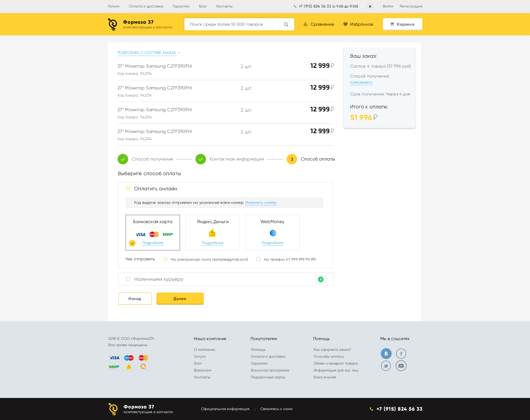Go to Гарантии in top menu
530x420 pixels.
coord(181,6)
